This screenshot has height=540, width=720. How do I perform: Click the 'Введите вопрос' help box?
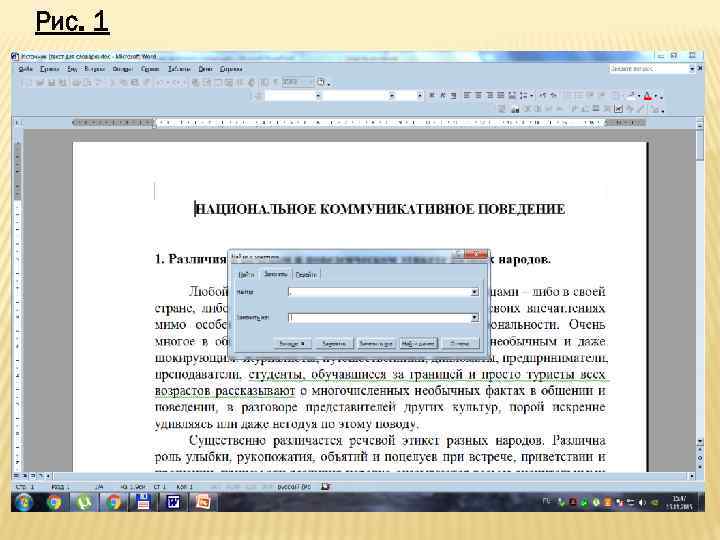(648, 68)
